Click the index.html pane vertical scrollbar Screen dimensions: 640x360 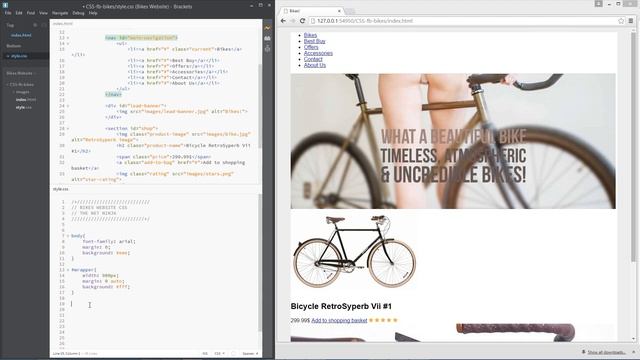tap(260, 106)
